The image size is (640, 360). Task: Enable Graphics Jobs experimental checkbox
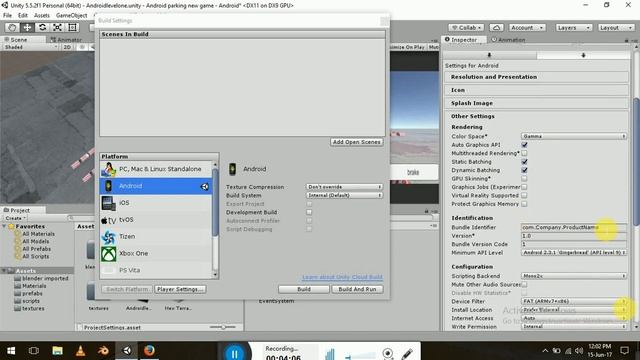click(x=524, y=187)
